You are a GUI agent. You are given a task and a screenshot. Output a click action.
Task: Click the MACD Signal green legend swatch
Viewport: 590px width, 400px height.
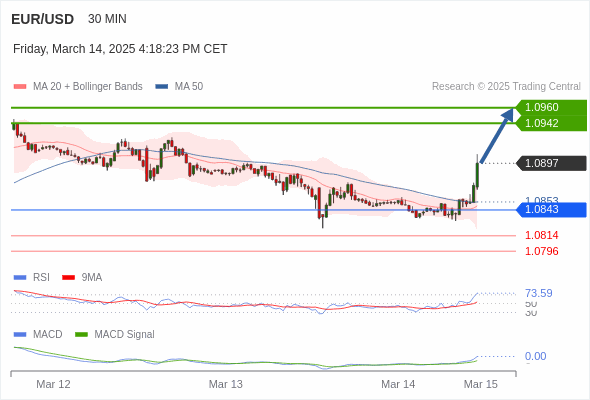[81, 335]
